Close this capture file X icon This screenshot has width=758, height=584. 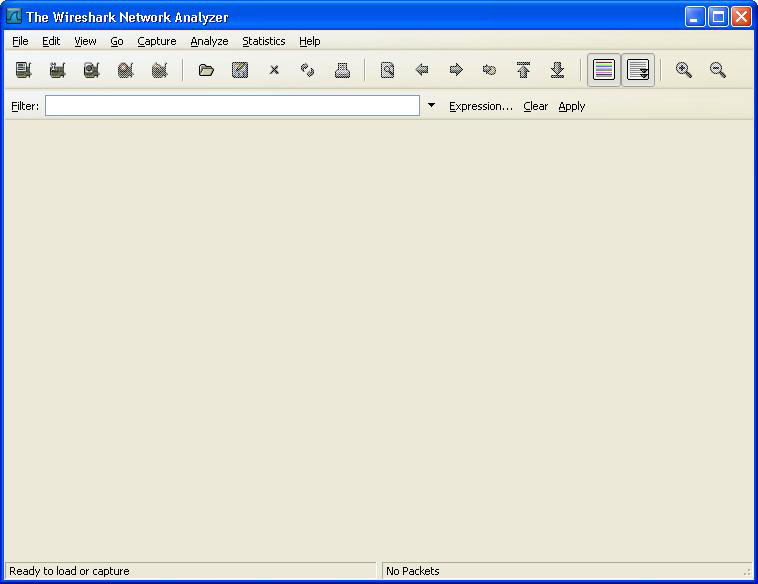click(x=274, y=70)
